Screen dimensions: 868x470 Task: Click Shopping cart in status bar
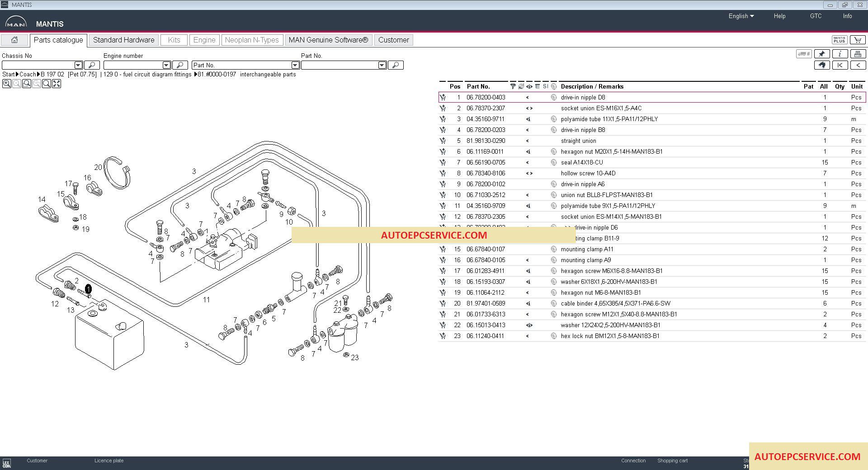pos(672,461)
